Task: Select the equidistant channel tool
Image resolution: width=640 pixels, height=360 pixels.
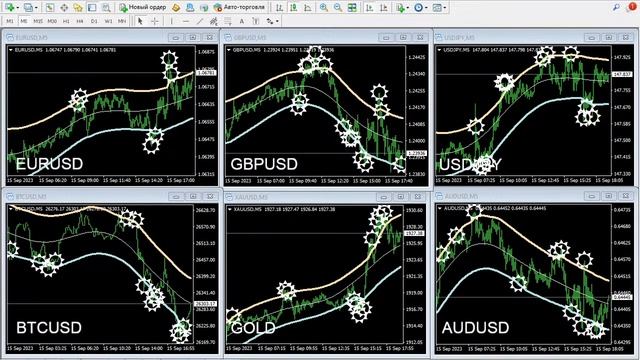Action: click(x=213, y=21)
